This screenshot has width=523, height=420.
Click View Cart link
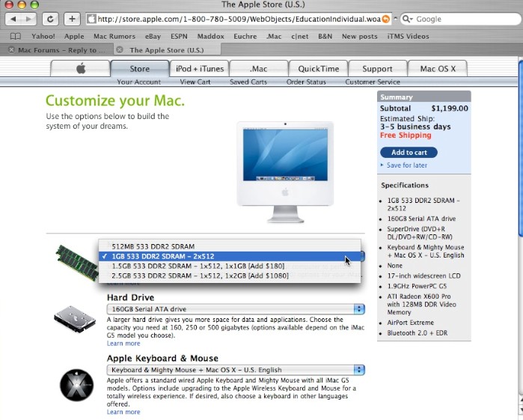(x=195, y=82)
